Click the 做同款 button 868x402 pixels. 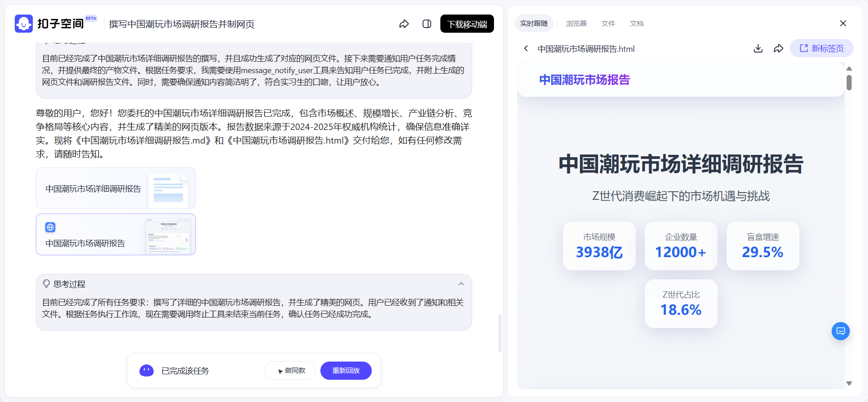[290, 371]
